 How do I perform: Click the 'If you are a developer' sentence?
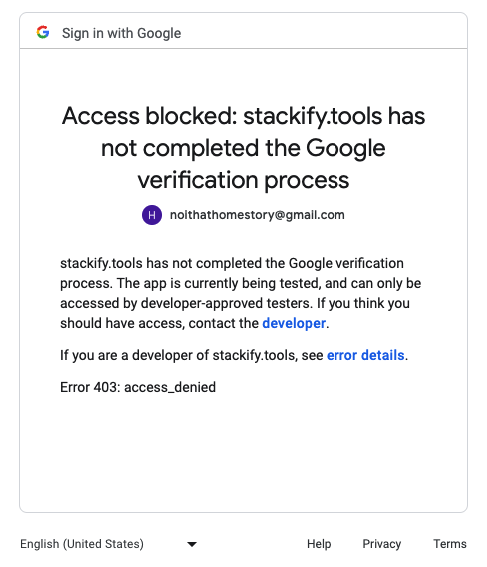234,355
